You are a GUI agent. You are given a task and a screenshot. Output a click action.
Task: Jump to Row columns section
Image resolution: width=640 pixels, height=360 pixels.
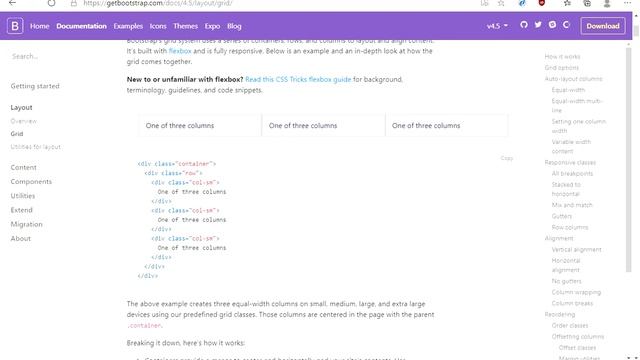(569, 227)
